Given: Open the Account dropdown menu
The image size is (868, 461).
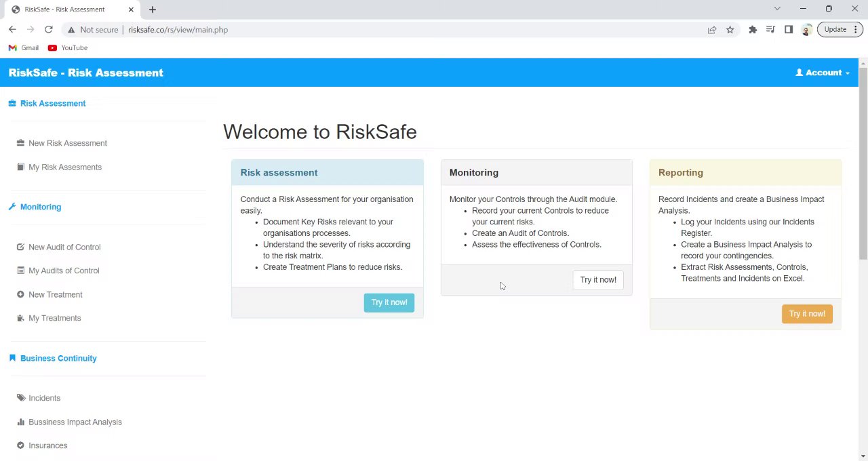Looking at the screenshot, I should pos(823,73).
